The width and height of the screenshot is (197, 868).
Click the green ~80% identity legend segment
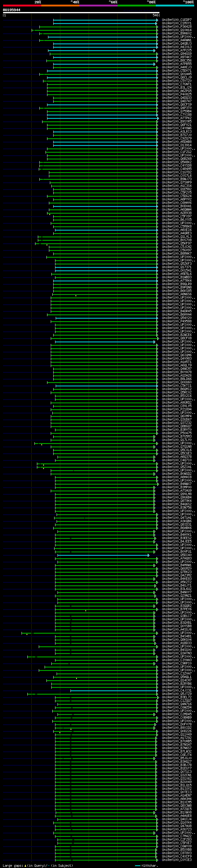[x=137, y=6]
